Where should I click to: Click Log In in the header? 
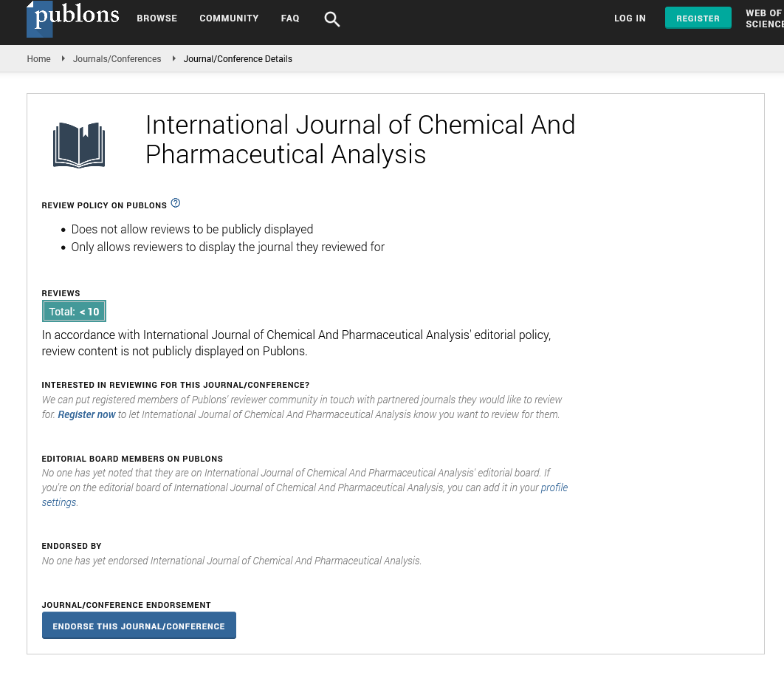(630, 18)
